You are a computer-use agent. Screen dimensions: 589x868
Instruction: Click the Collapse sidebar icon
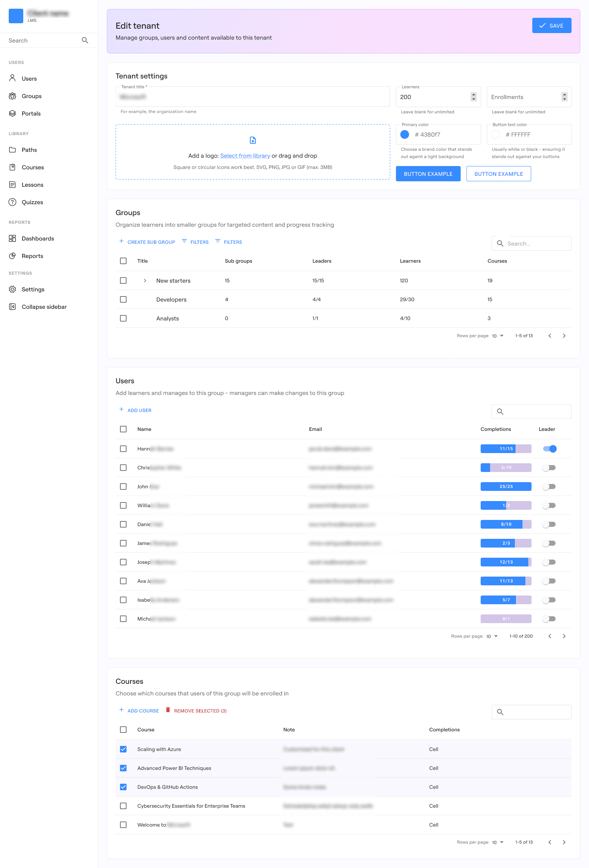(x=12, y=307)
